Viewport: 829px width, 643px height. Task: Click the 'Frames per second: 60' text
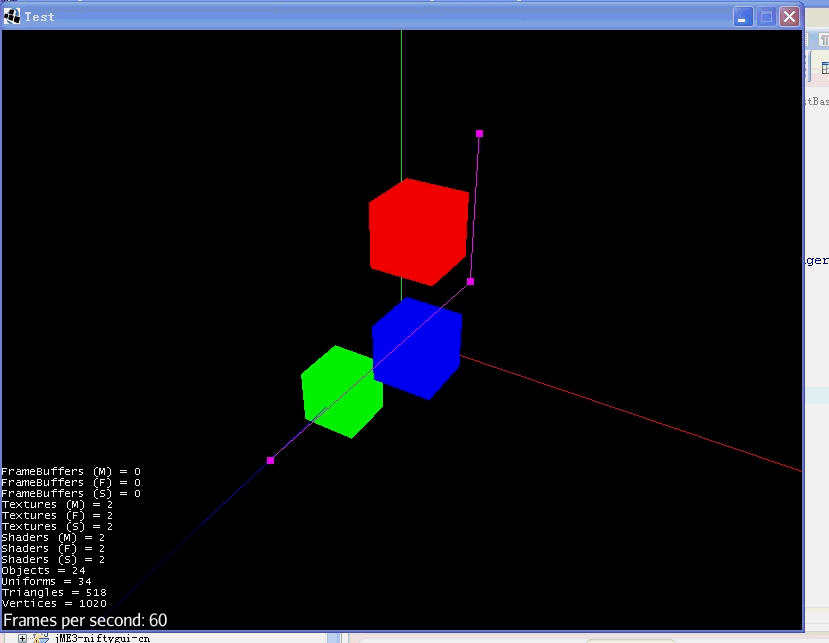[85, 620]
